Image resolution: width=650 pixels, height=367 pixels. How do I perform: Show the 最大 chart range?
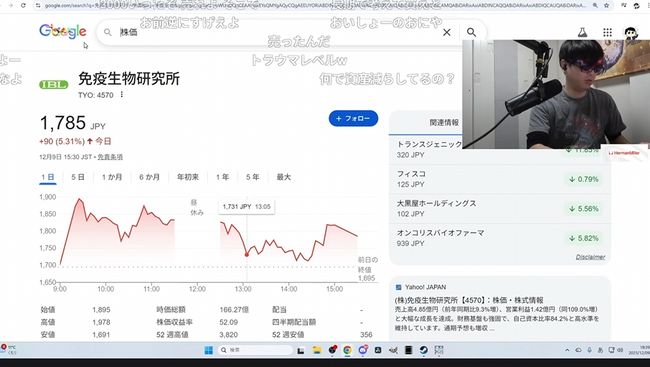(x=284, y=177)
